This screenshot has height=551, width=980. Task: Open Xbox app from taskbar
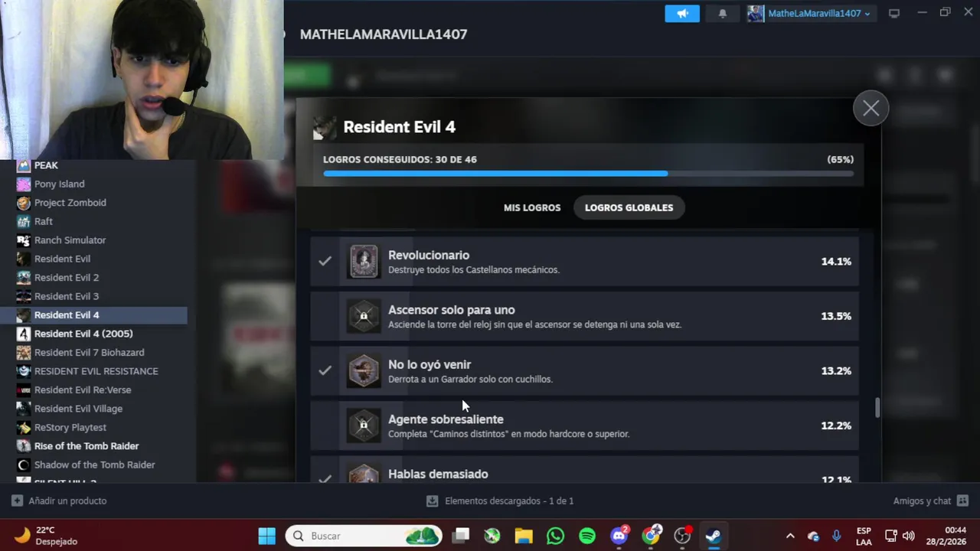(492, 536)
